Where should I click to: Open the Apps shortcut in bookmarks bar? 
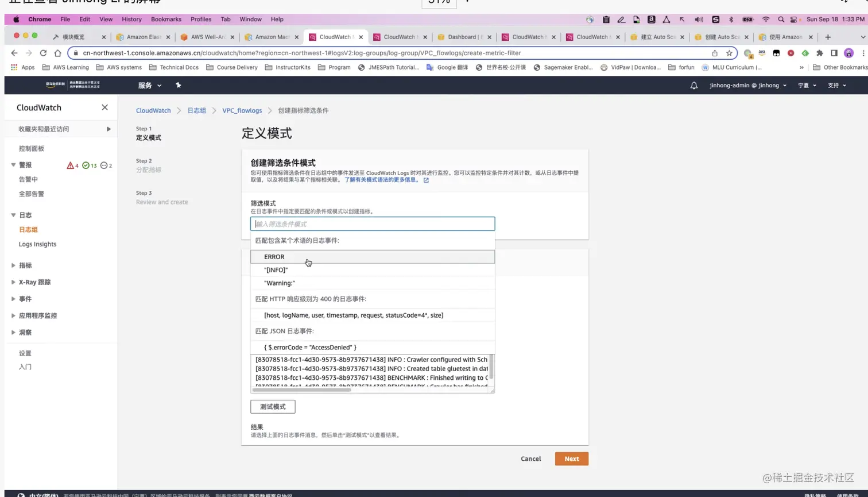[x=23, y=67]
